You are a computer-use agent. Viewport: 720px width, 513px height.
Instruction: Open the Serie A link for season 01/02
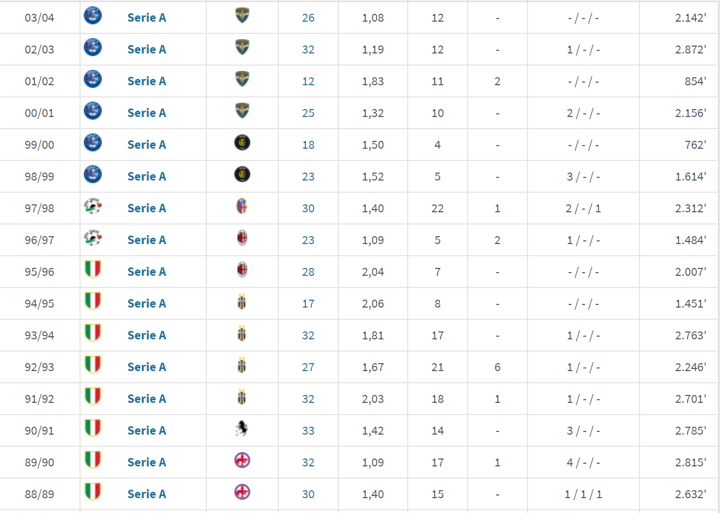point(147,81)
